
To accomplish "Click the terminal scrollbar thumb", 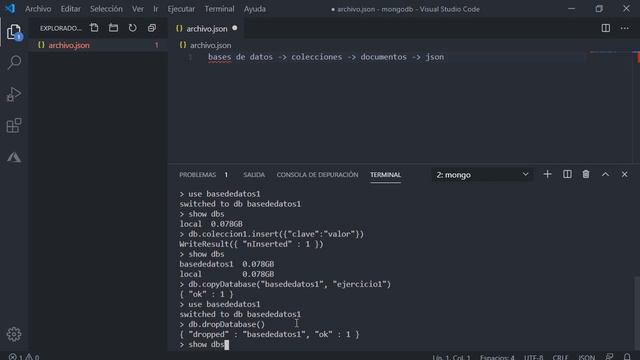I will click(636, 312).
